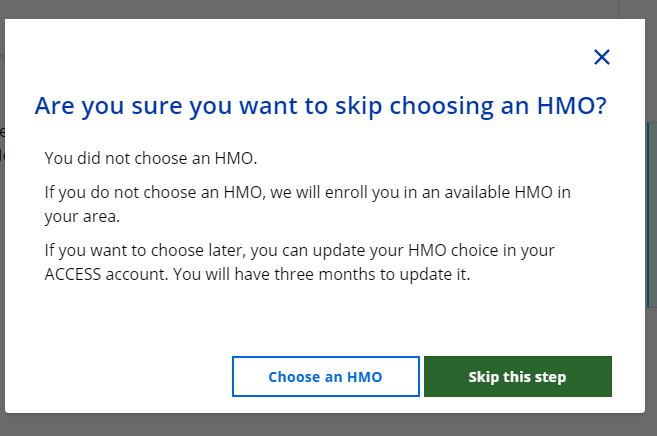Click the dimmed backdrop above the dialog

(300, 9)
